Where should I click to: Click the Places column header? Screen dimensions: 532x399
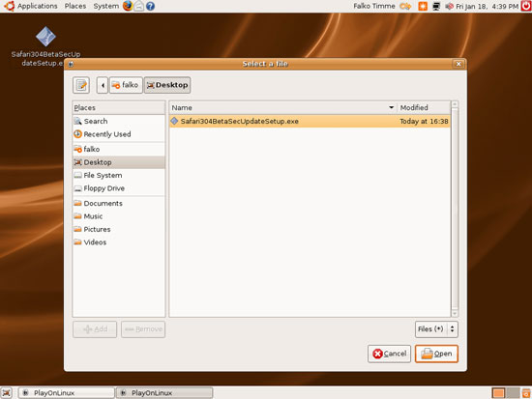[x=119, y=108]
